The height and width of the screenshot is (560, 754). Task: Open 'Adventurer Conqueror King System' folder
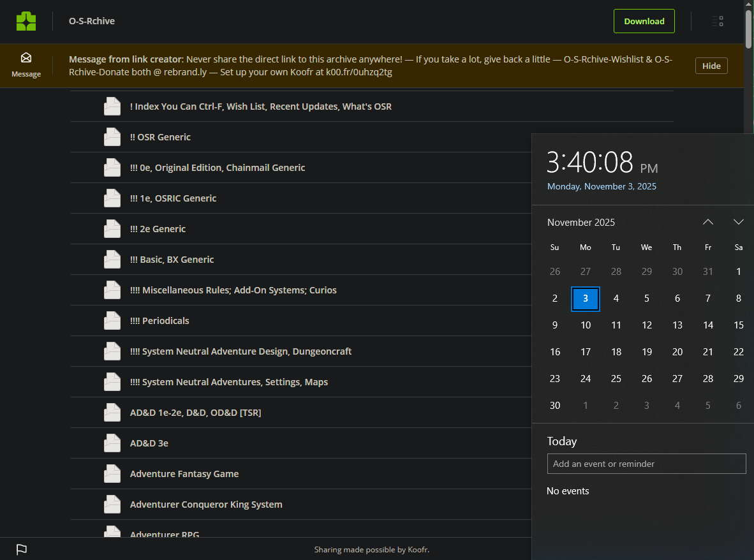tap(206, 505)
